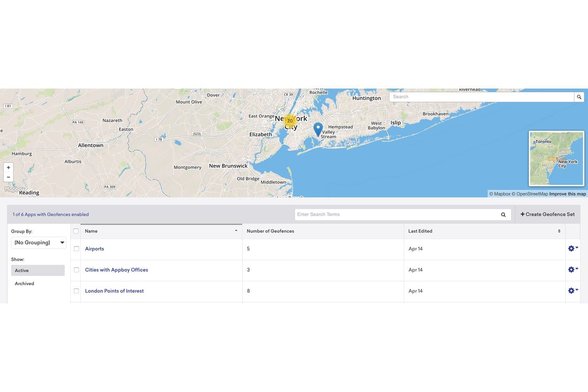
Task: Check the Cities with Appboy Offices checkbox
Action: click(76, 270)
